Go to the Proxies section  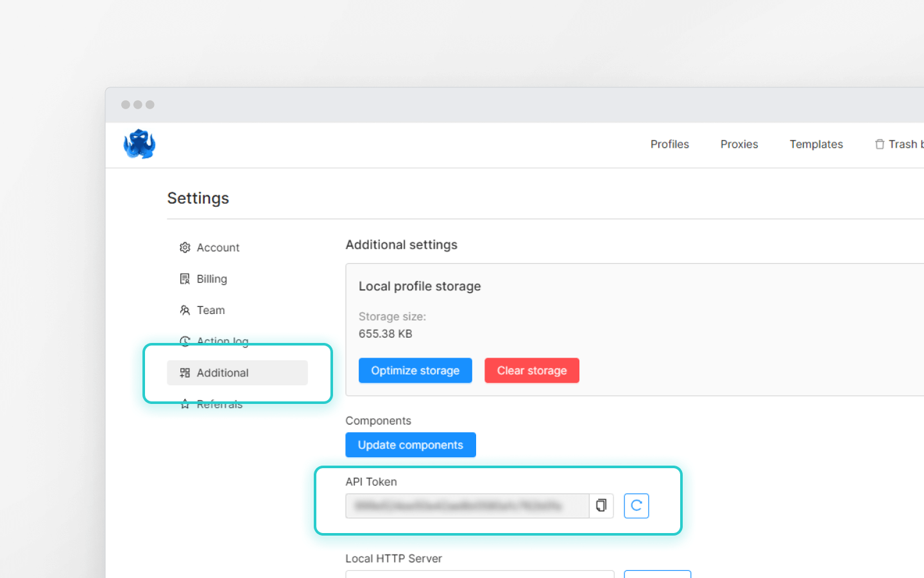[x=739, y=144]
